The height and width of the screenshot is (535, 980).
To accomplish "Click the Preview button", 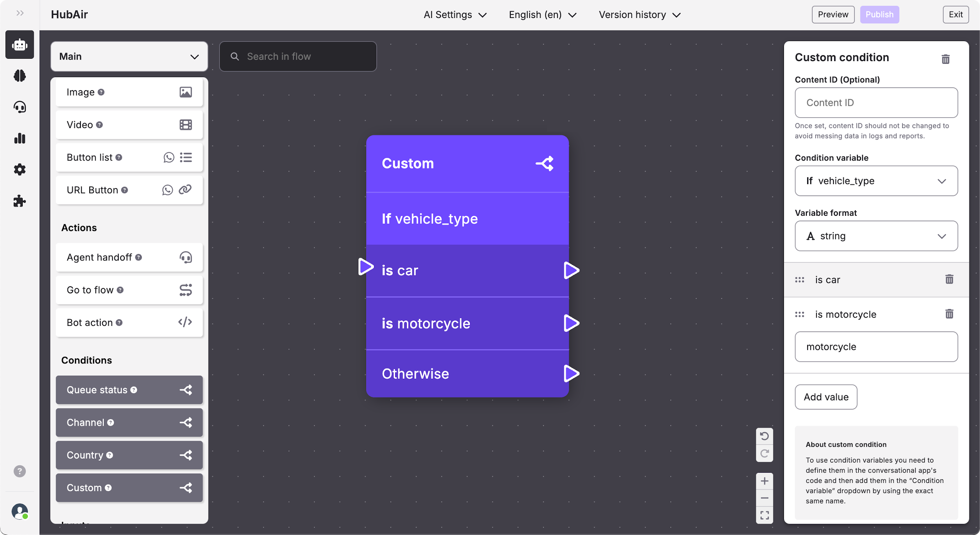I will pyautogui.click(x=833, y=15).
